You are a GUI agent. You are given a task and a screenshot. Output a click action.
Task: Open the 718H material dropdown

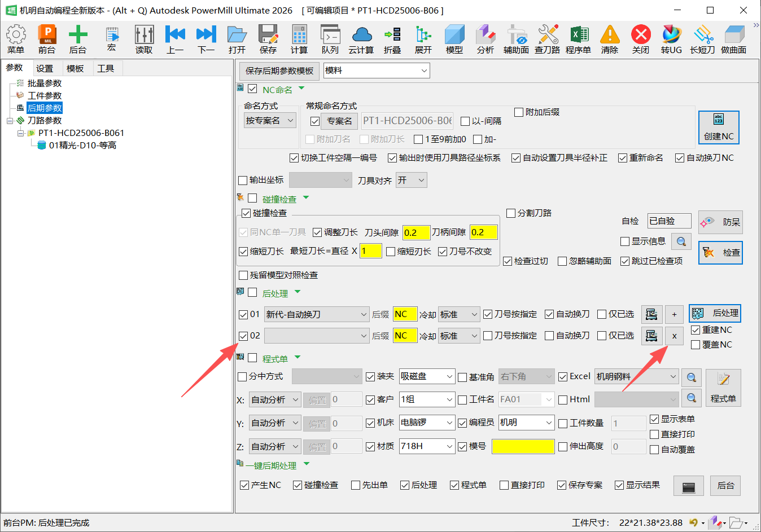427,446
